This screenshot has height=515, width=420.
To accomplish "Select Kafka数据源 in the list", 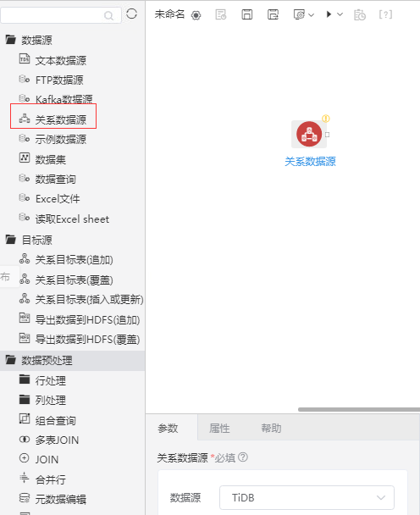I will [x=64, y=99].
